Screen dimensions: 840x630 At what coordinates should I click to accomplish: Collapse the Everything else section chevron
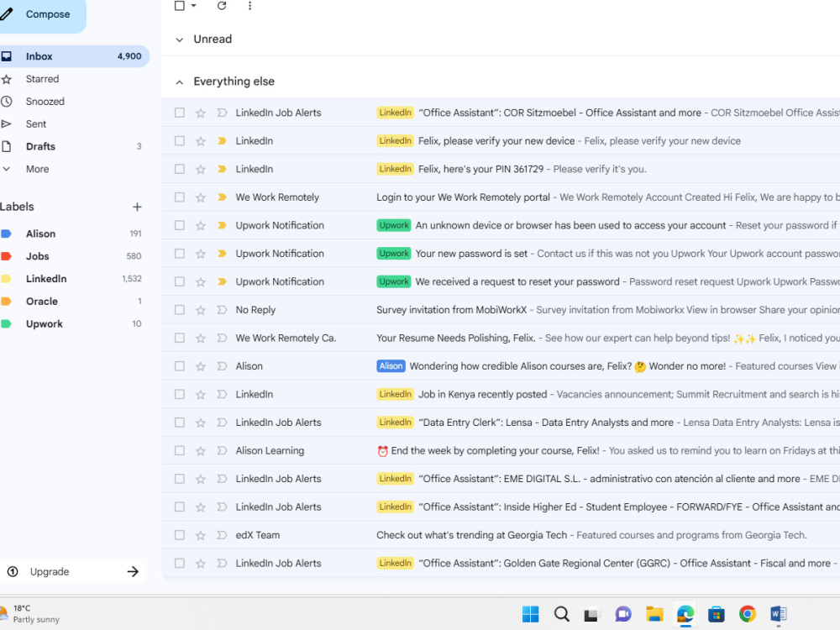pos(180,82)
